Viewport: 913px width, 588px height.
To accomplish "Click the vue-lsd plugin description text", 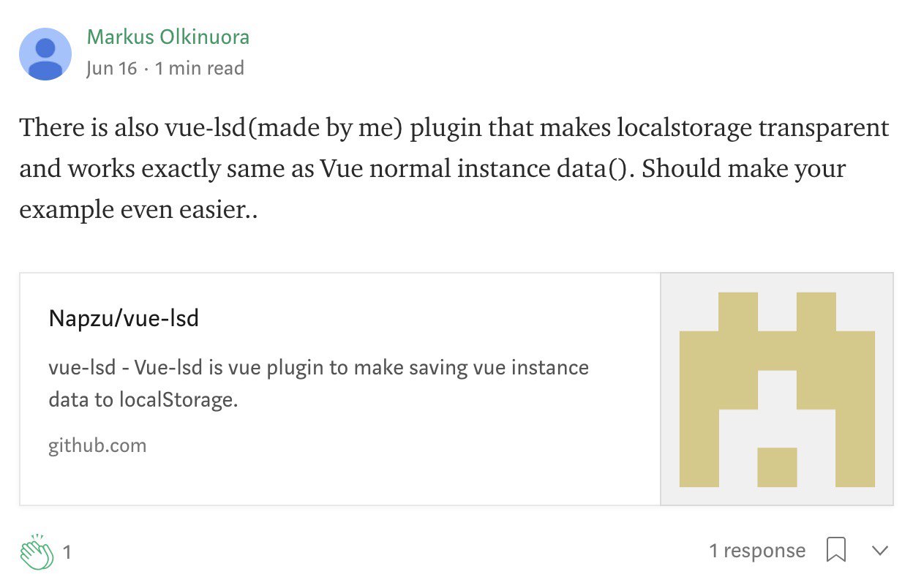I will point(318,367).
